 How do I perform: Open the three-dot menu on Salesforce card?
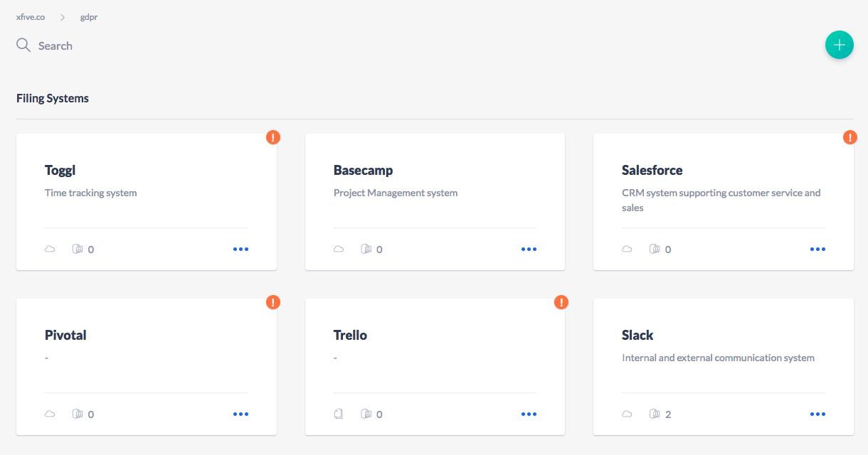pyautogui.click(x=817, y=250)
